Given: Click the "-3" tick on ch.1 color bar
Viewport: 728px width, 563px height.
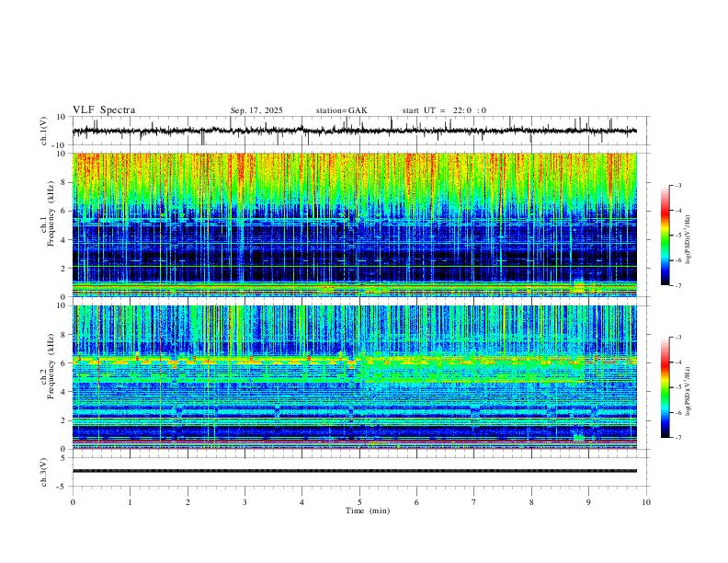Looking at the screenshot, I should (x=677, y=185).
